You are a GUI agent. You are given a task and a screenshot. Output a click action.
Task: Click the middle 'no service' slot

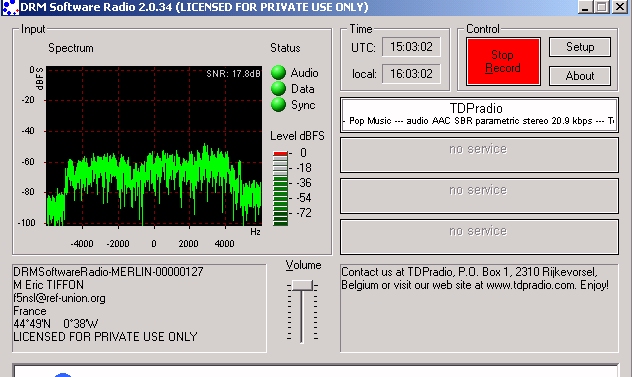tap(479, 196)
